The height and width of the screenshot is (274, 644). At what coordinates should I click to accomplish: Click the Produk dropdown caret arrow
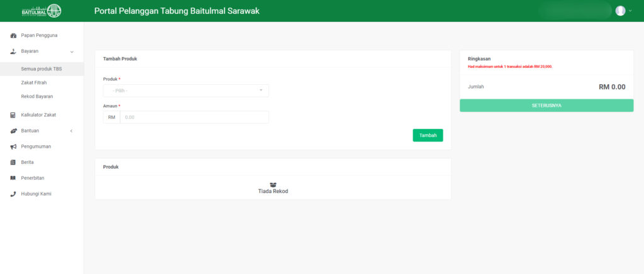tap(261, 90)
